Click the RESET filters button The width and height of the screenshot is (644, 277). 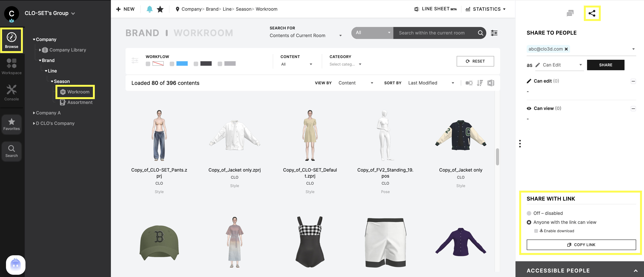pyautogui.click(x=475, y=61)
